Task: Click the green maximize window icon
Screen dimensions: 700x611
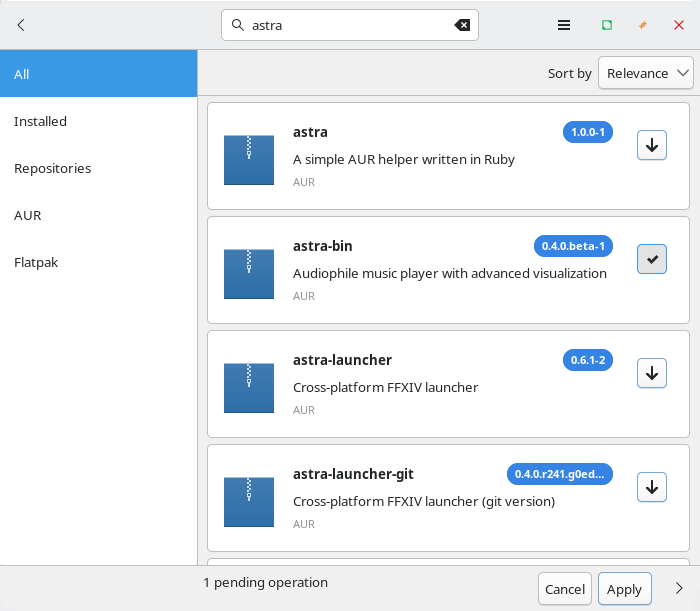Action: point(606,25)
